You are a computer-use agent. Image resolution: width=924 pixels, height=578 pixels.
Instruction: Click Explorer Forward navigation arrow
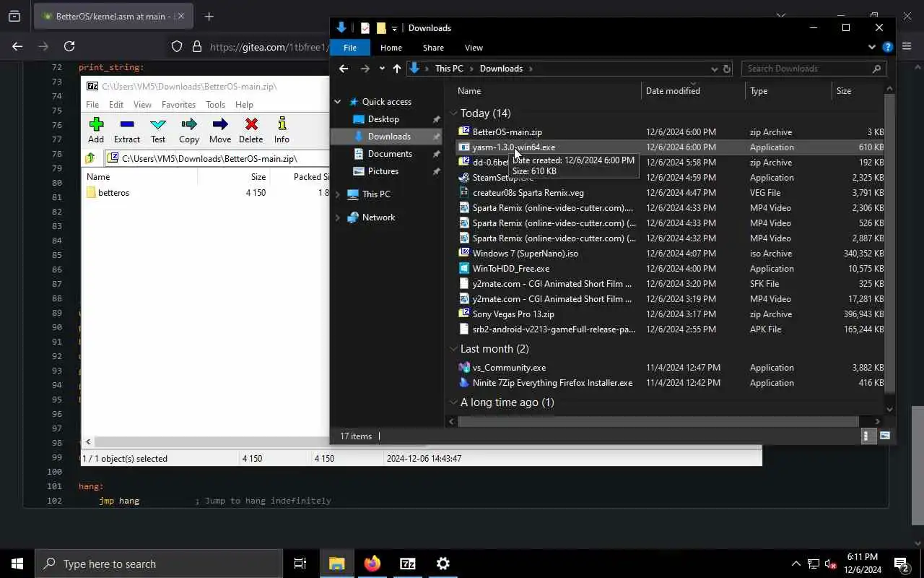[x=365, y=69]
